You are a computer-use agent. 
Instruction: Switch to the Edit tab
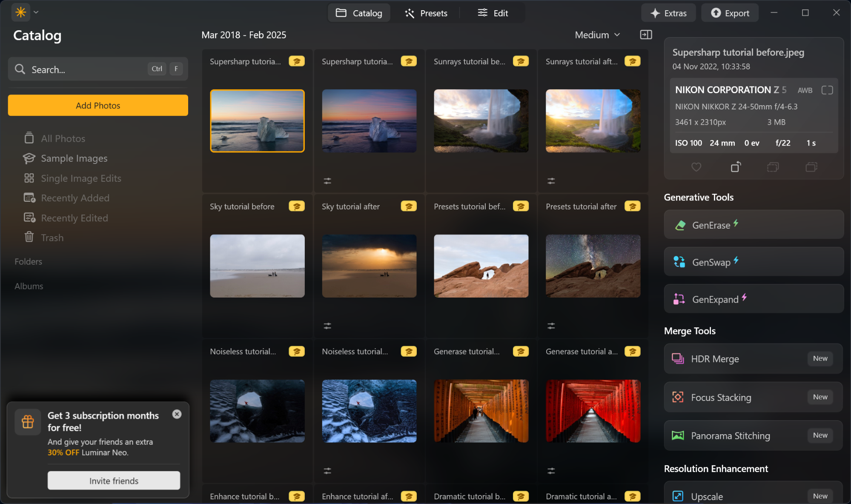tap(493, 13)
